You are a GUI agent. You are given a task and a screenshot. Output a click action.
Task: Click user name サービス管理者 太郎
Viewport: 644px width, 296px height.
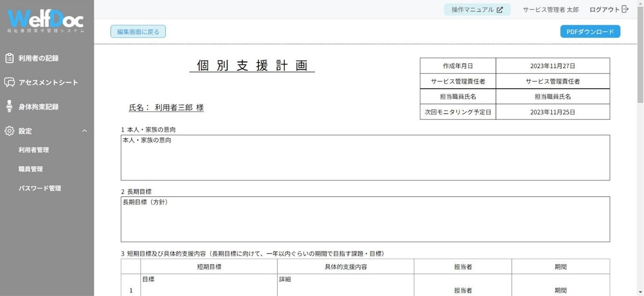(551, 9)
